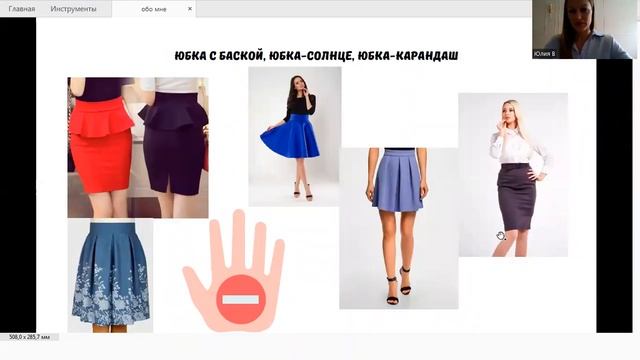640x360 pixels.
Task: Click the stop hand sign graphic
Action: coord(234,271)
